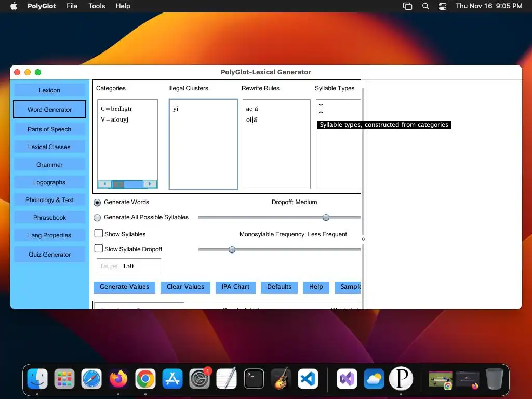532x399 pixels.
Task: Click the Clear Values button
Action: pyautogui.click(x=185, y=287)
